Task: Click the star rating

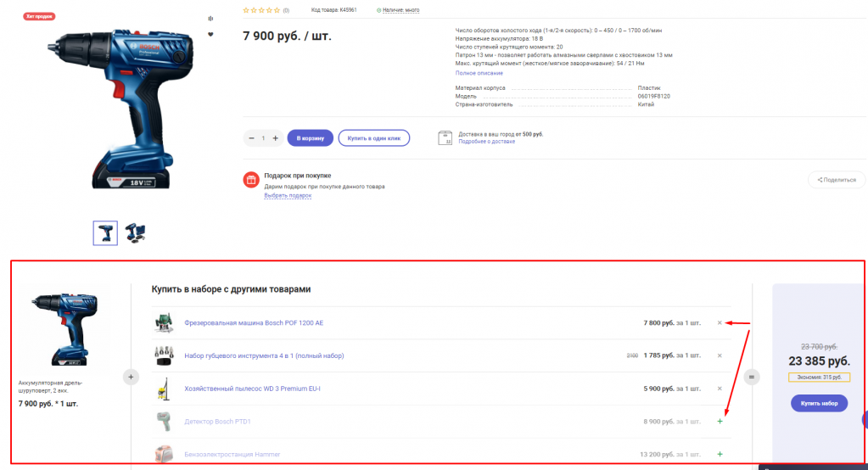Action: point(262,10)
